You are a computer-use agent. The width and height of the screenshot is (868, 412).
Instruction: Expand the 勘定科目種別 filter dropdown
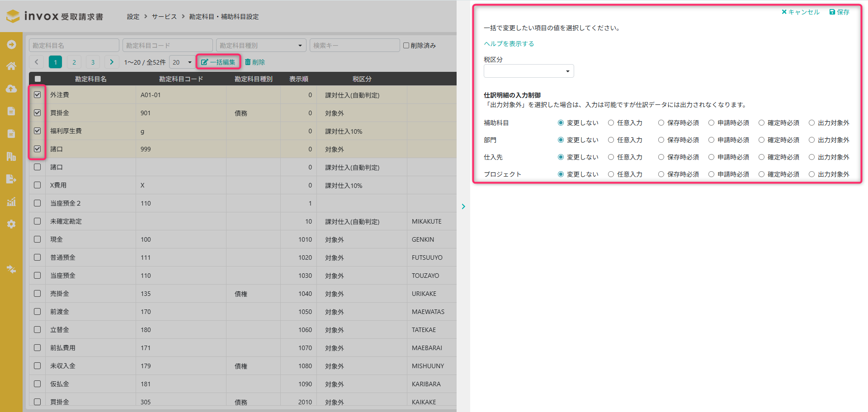[260, 46]
